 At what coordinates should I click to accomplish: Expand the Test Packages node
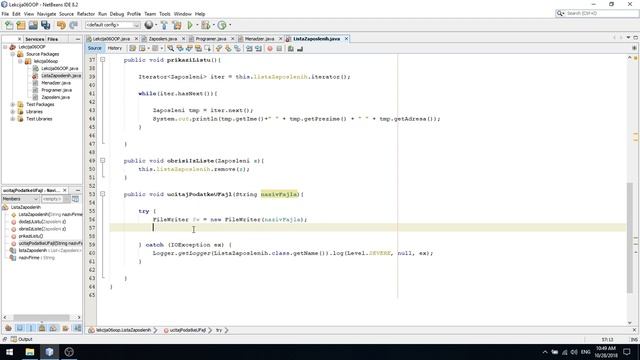coord(13,104)
